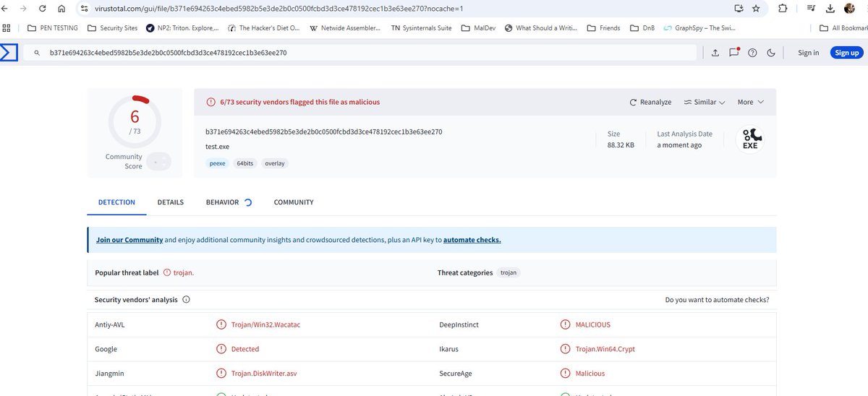Switch to the DETECTION tab
868x396 pixels.
coord(116,202)
